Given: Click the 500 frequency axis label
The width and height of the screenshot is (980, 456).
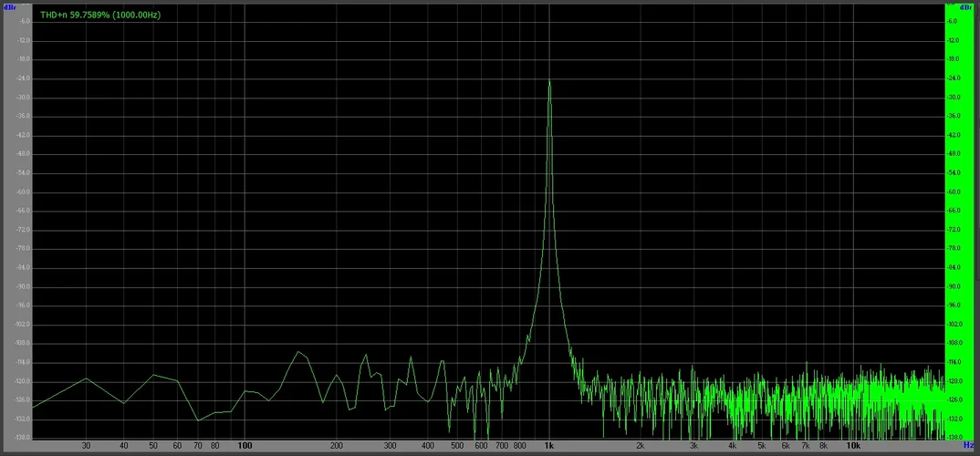Looking at the screenshot, I should (457, 446).
